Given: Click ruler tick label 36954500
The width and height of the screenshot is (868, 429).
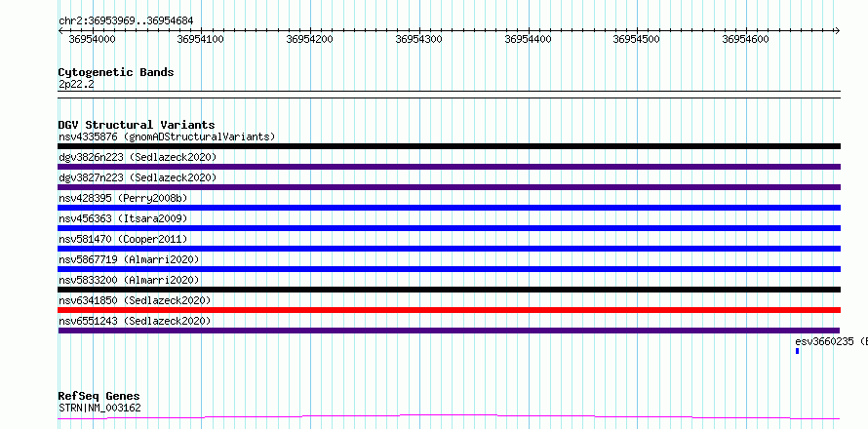Looking at the screenshot, I should click(x=637, y=39).
